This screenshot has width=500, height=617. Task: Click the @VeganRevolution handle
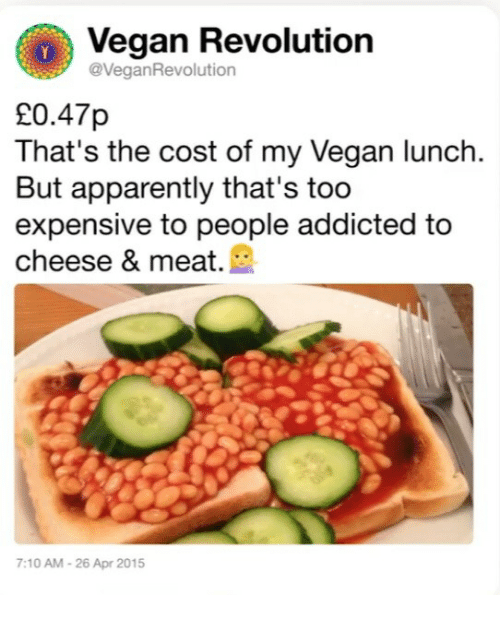tap(162, 70)
